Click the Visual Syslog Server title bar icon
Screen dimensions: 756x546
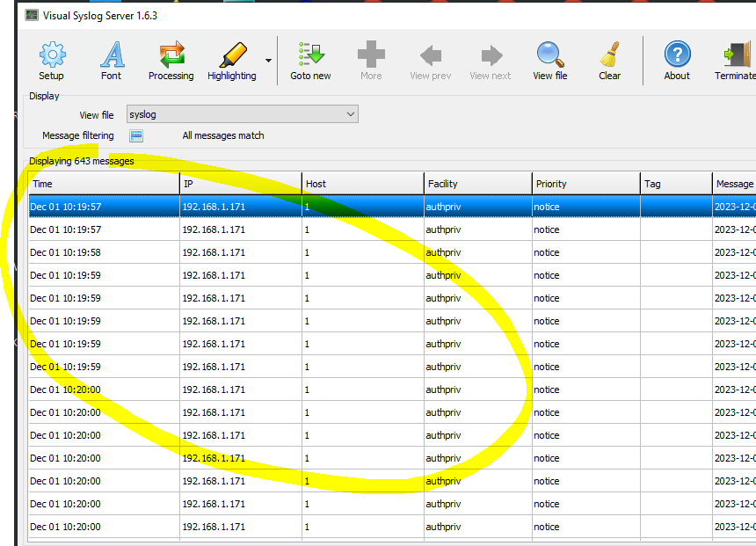tap(31, 15)
